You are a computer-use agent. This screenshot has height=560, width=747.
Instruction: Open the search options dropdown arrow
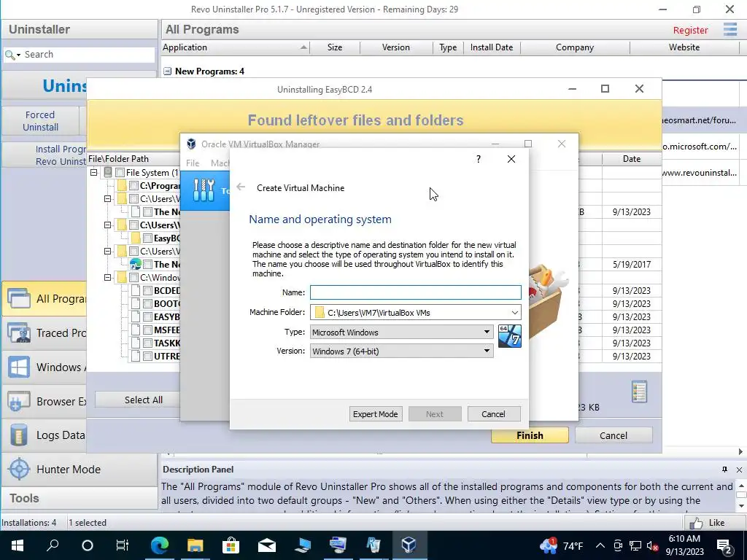pyautogui.click(x=18, y=55)
